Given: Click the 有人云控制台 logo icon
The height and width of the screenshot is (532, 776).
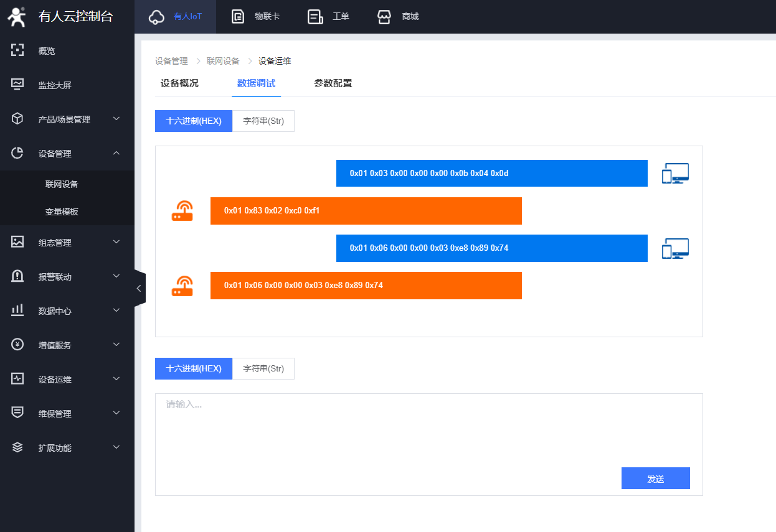Looking at the screenshot, I should click(x=17, y=17).
